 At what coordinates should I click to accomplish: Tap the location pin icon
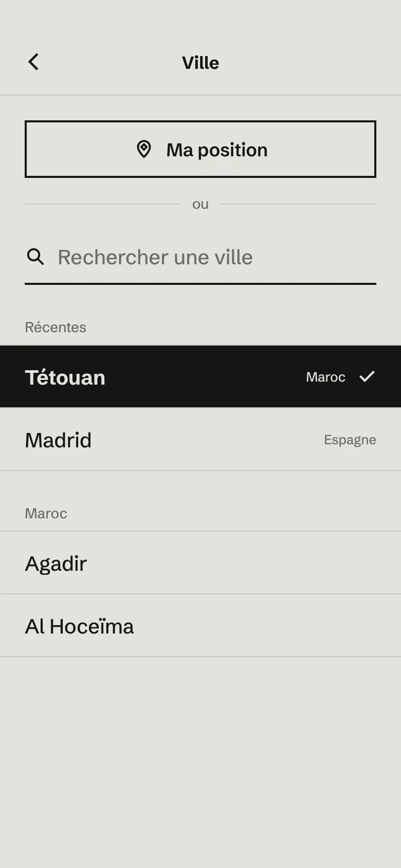tap(144, 149)
